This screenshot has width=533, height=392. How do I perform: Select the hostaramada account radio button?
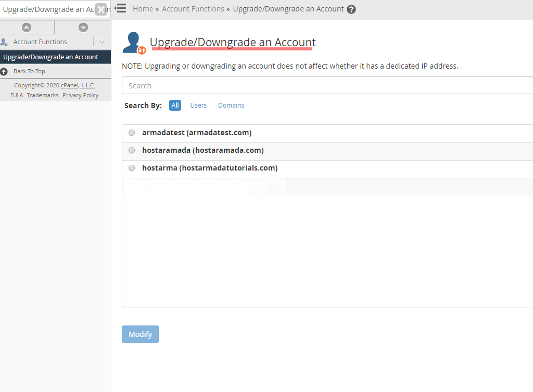pyautogui.click(x=132, y=150)
